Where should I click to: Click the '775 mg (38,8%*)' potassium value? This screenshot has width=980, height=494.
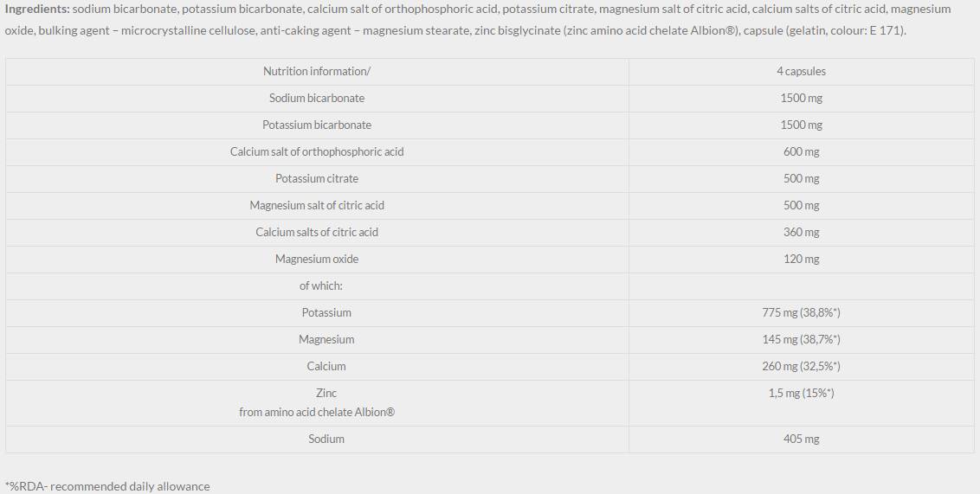(x=801, y=312)
